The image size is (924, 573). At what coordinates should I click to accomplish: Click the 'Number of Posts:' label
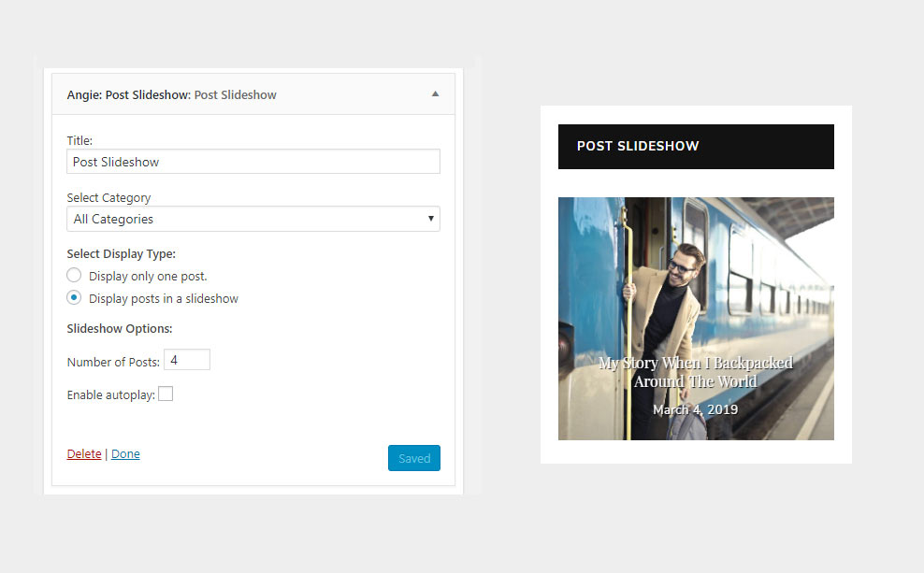click(x=113, y=362)
